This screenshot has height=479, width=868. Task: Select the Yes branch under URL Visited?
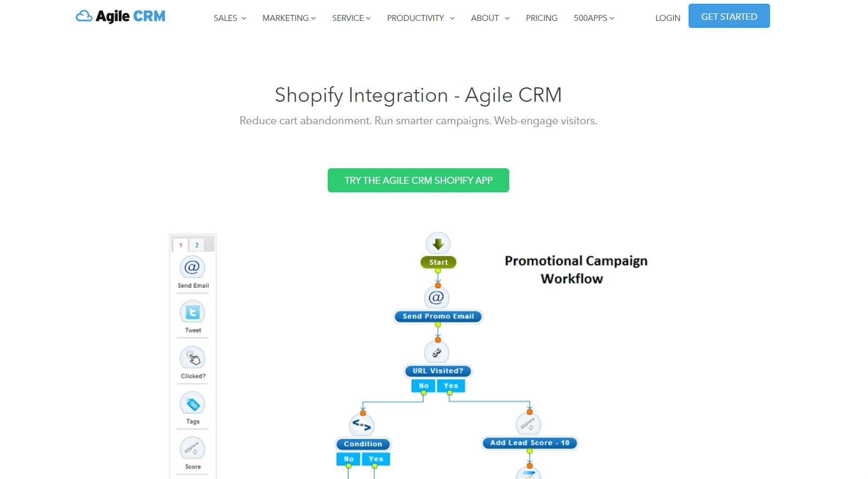click(451, 386)
